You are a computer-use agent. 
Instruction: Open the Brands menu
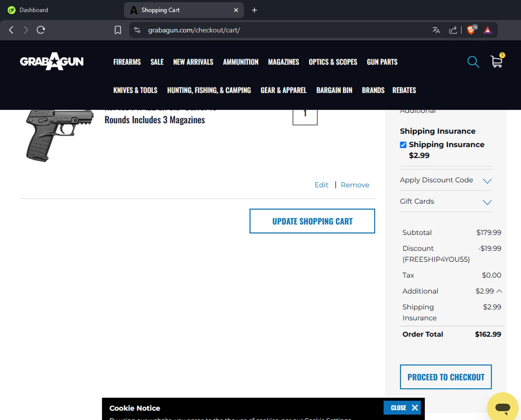coord(373,90)
